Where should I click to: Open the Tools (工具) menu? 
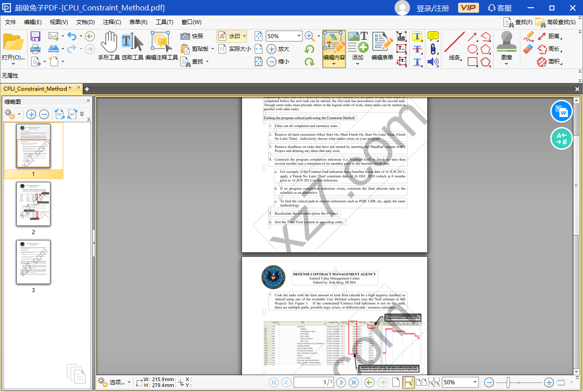pos(164,22)
